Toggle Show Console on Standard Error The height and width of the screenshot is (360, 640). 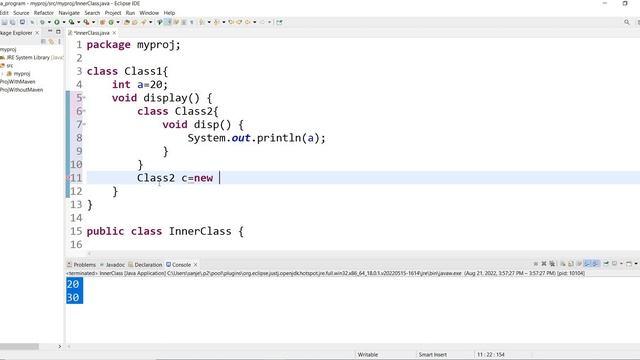click(x=595, y=264)
